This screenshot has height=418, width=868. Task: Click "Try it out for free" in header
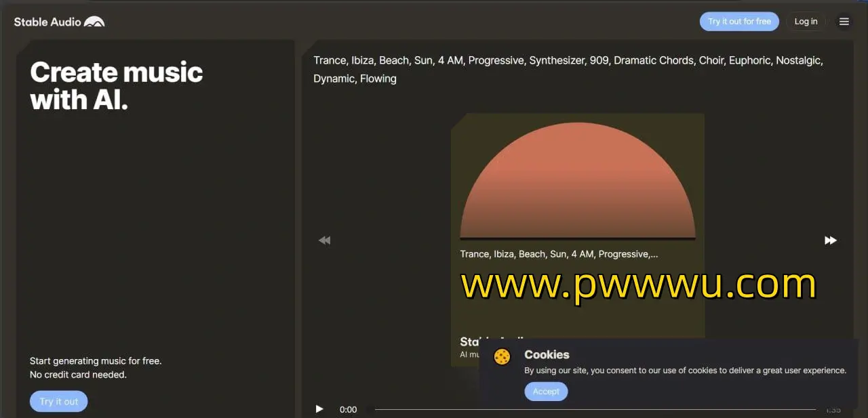point(739,22)
